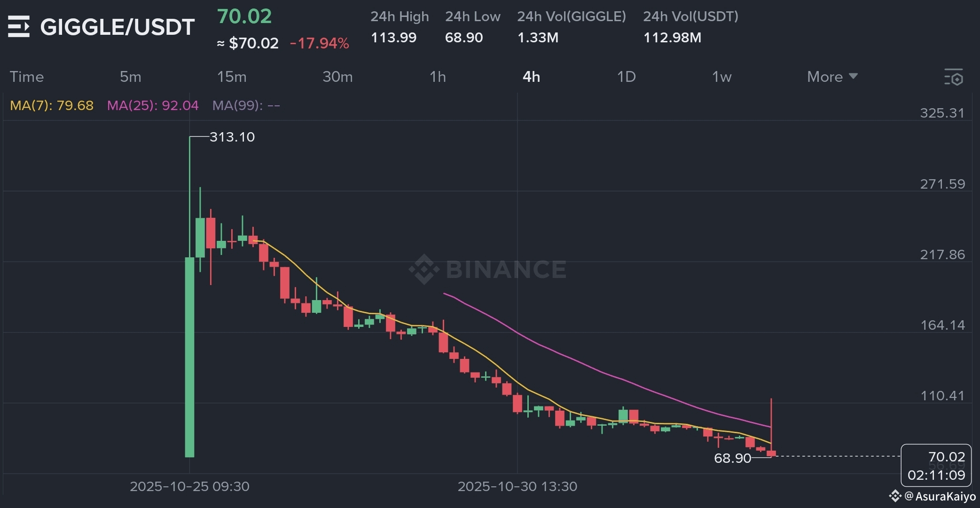
Task: Open chart settings icon
Action: click(x=954, y=77)
